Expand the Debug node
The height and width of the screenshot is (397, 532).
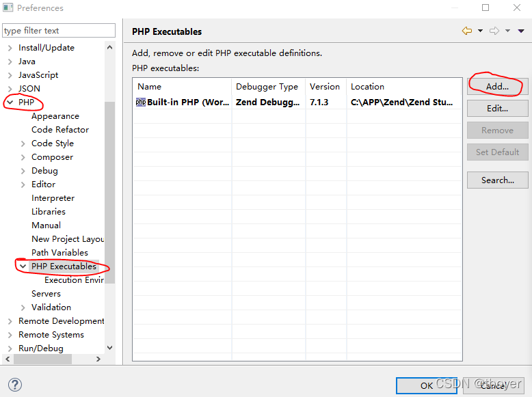23,171
